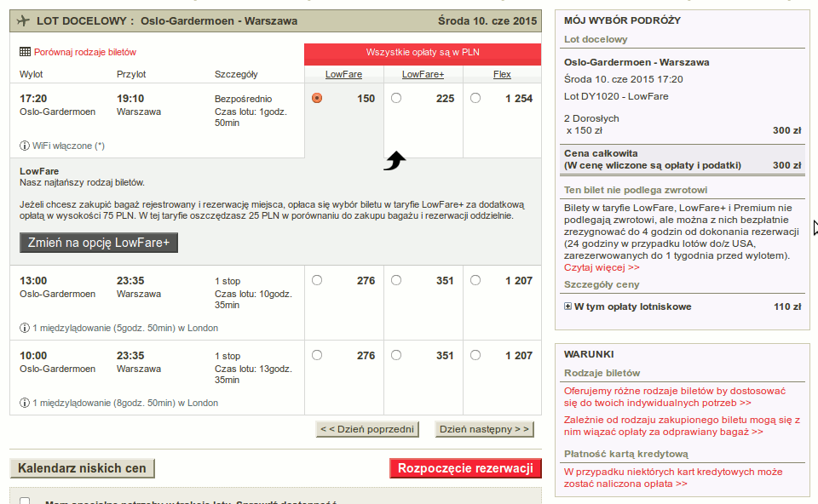Click the airplane icon beside LOT DOCELOWY
This screenshot has width=818, height=504.
(23, 20)
